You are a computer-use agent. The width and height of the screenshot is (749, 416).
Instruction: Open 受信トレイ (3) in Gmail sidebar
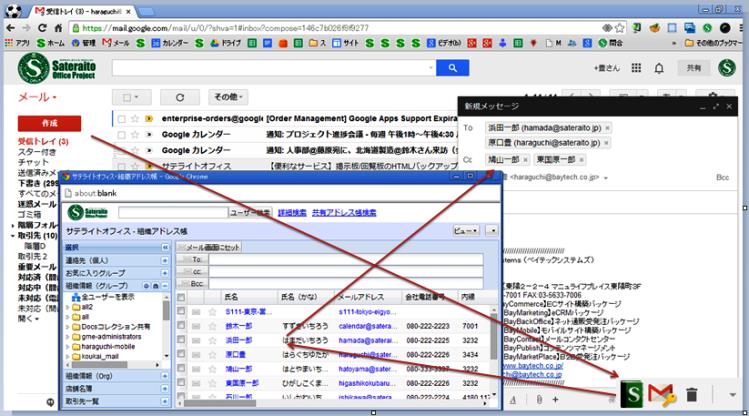point(43,142)
